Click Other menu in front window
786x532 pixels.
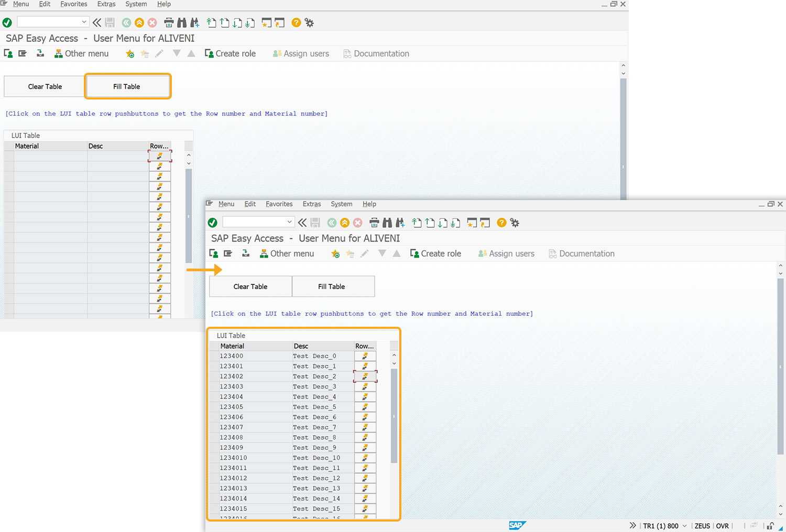coord(287,253)
